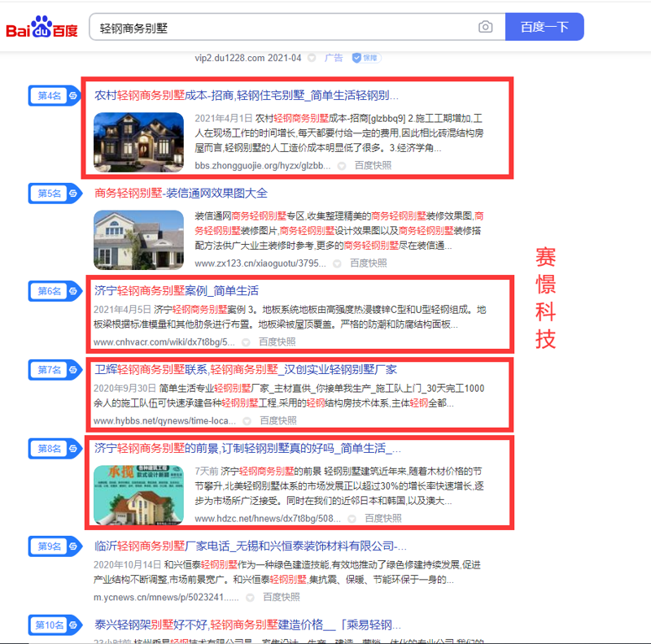Expand dropdown next to www.hybbs.net URL

247,421
